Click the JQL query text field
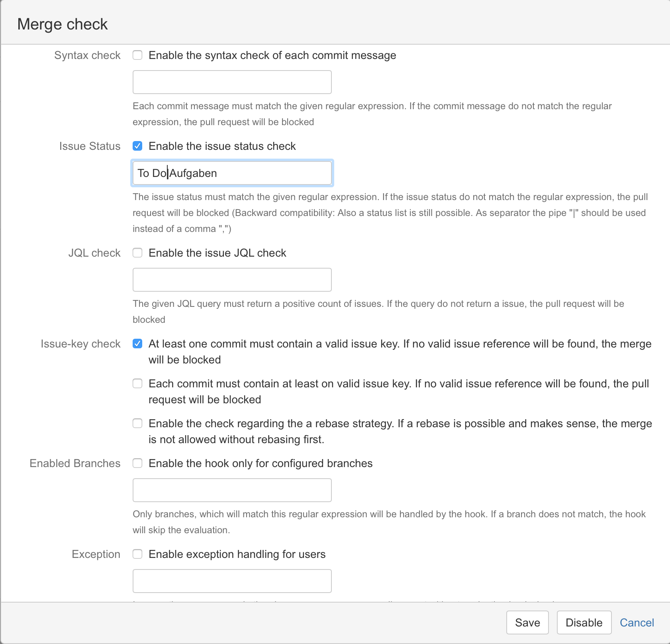The height and width of the screenshot is (644, 670). point(232,280)
